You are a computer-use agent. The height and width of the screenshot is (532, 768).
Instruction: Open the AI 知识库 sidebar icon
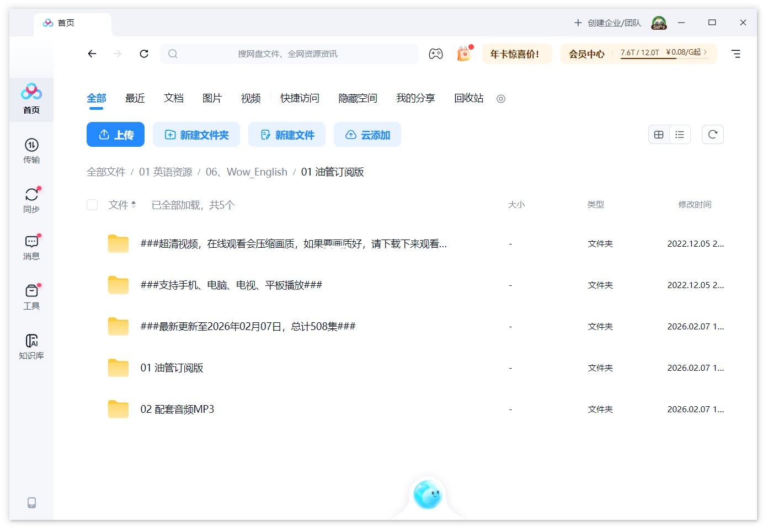point(31,345)
